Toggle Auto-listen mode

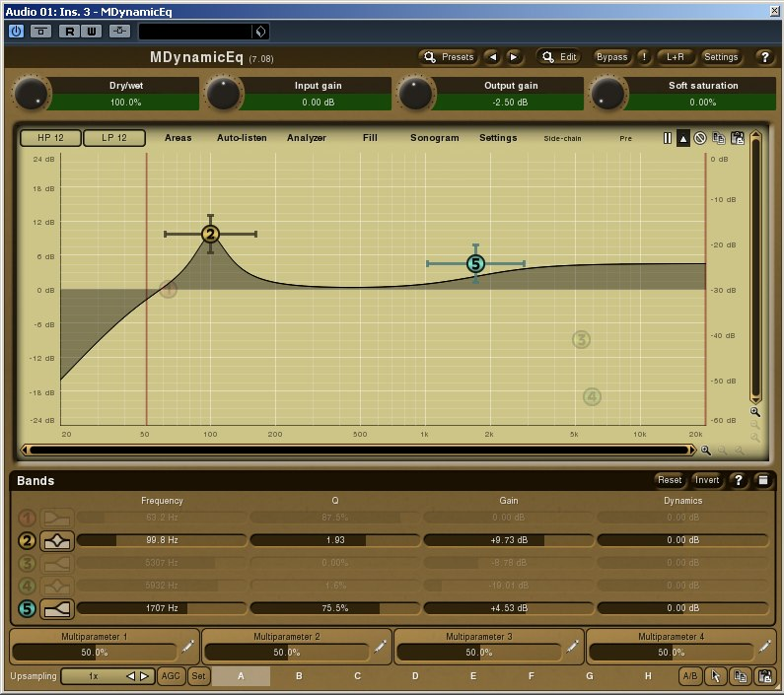pos(242,137)
